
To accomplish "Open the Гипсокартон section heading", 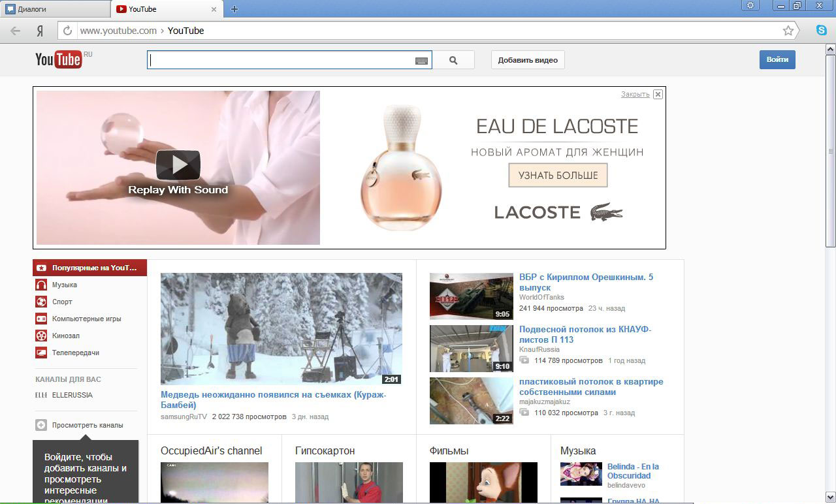I will click(x=325, y=450).
